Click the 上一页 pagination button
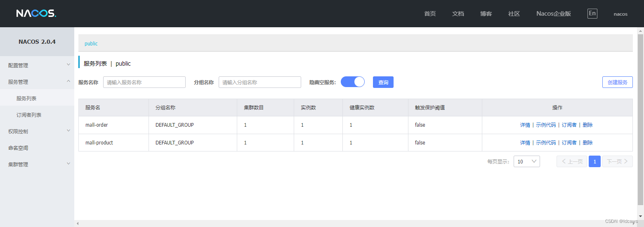This screenshot has height=227, width=644. [572, 161]
